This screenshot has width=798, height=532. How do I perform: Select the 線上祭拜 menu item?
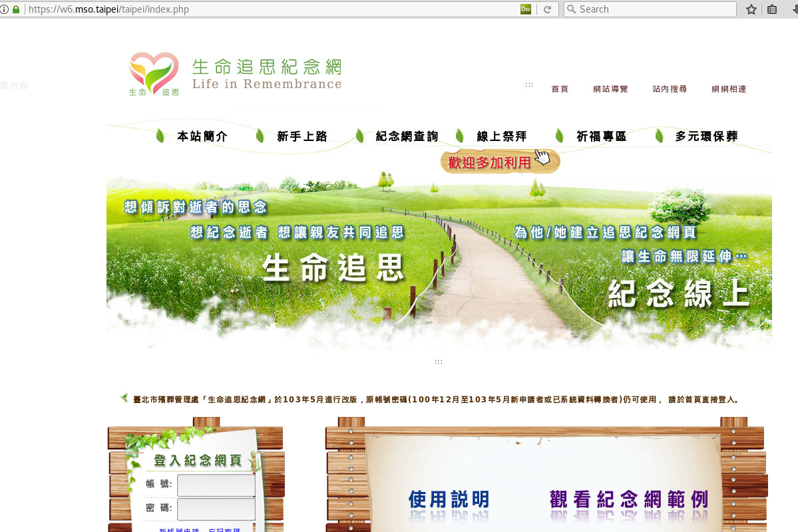tap(501, 136)
